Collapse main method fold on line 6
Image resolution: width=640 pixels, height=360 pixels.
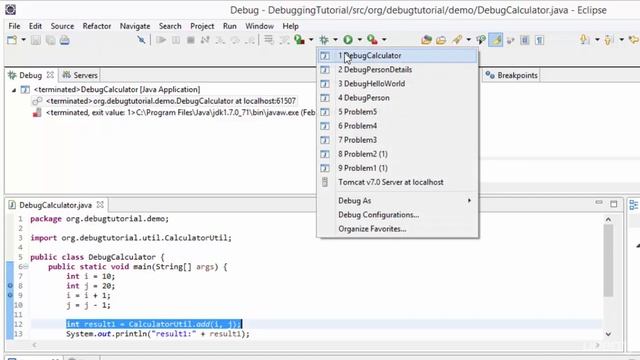[x=26, y=267]
